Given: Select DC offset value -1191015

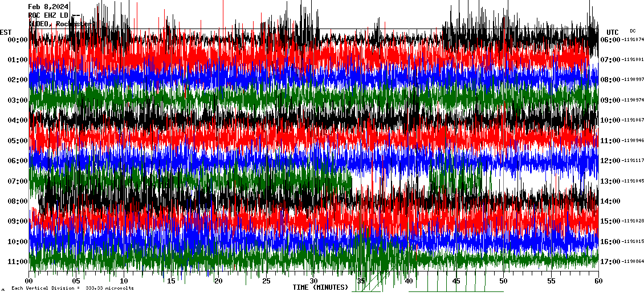Looking at the screenshot, I should [633, 241].
